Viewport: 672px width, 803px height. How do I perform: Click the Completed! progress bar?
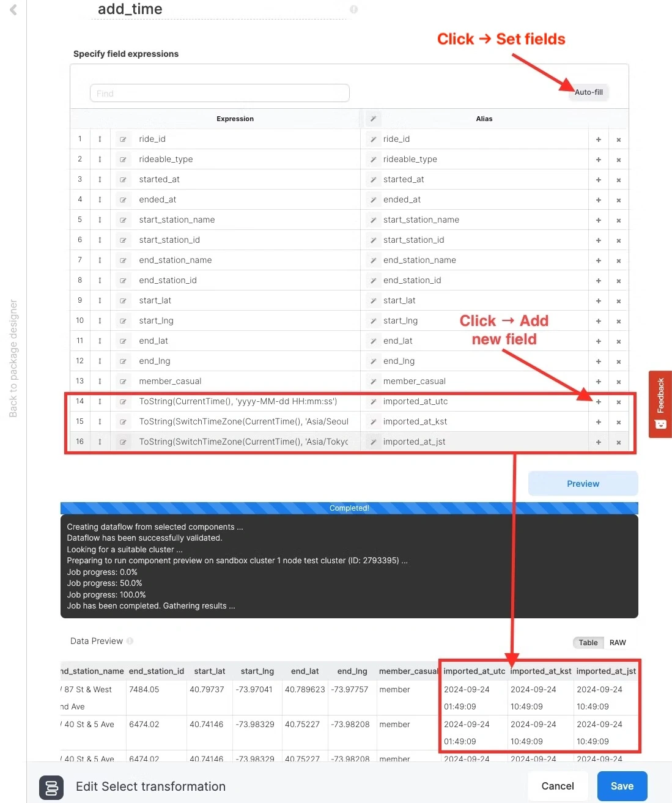click(x=349, y=508)
